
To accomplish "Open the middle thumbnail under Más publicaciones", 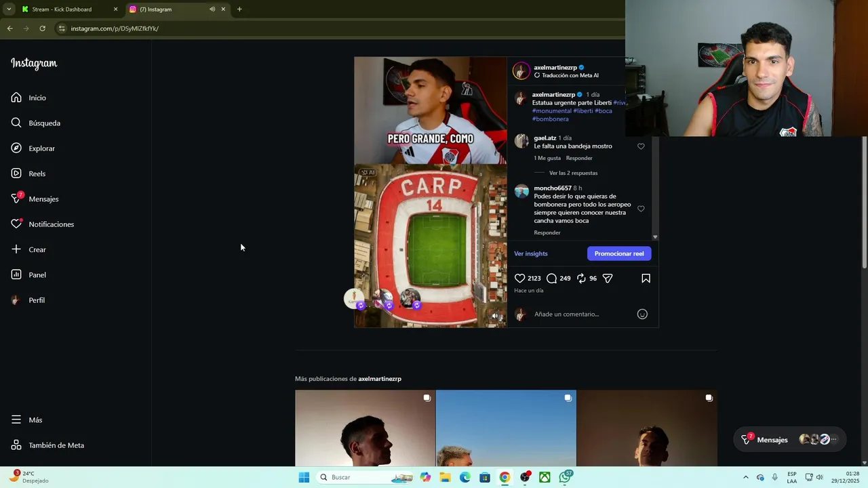I will click(x=506, y=428).
